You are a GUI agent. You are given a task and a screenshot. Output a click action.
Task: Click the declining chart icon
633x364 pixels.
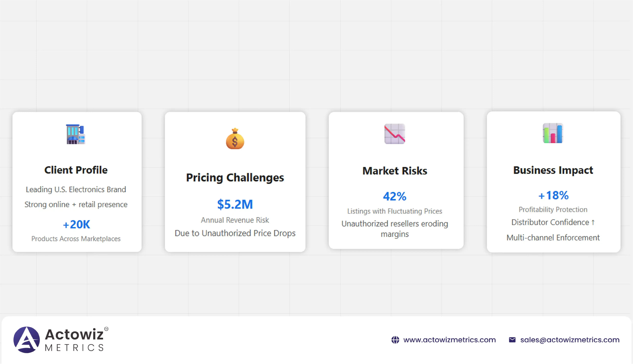(x=394, y=134)
